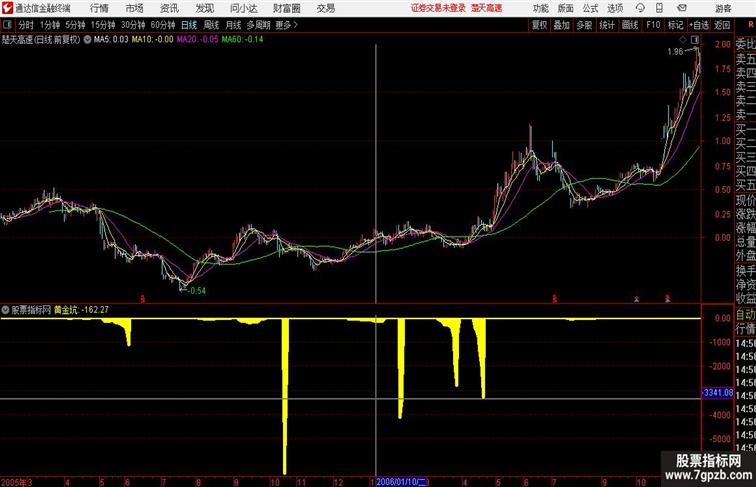756x487 pixels.
Task: Switch to the 分时 chart tab
Action: 26,25
